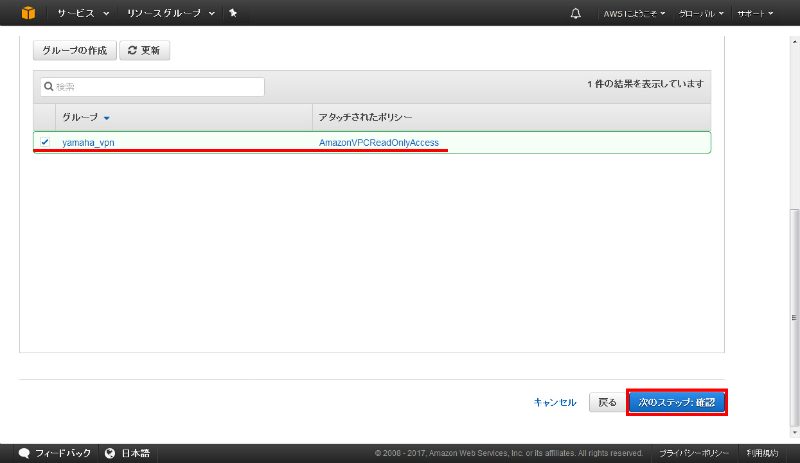Open the notifications bell

point(575,13)
